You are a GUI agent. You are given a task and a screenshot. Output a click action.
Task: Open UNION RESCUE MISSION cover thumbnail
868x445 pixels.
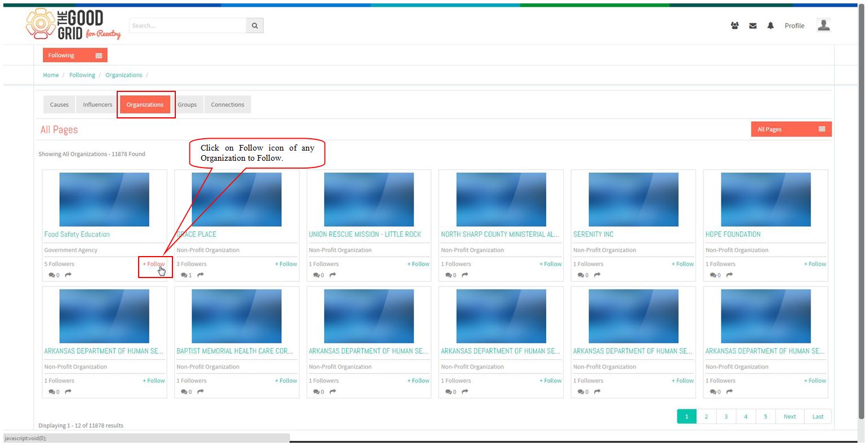click(x=369, y=200)
